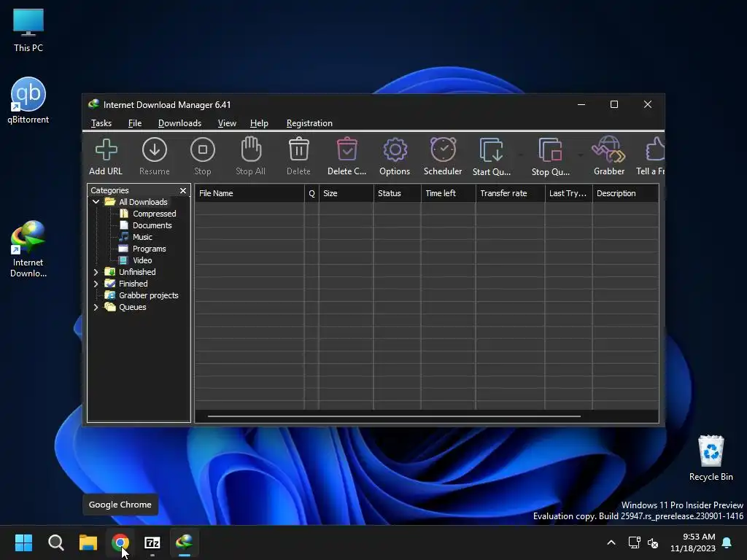Expand the Queues tree node

[x=96, y=307]
